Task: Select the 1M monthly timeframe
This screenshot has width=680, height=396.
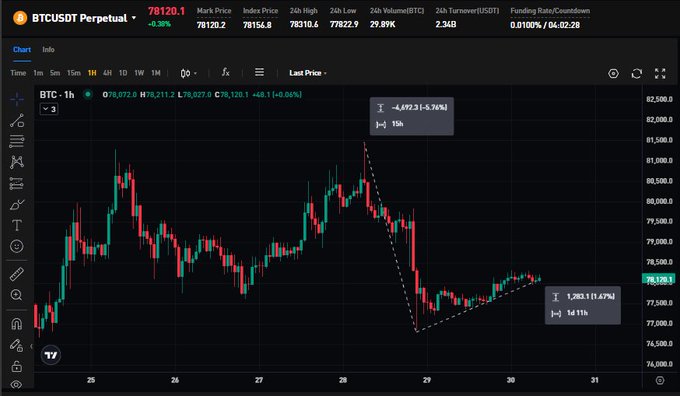Action: [x=156, y=73]
